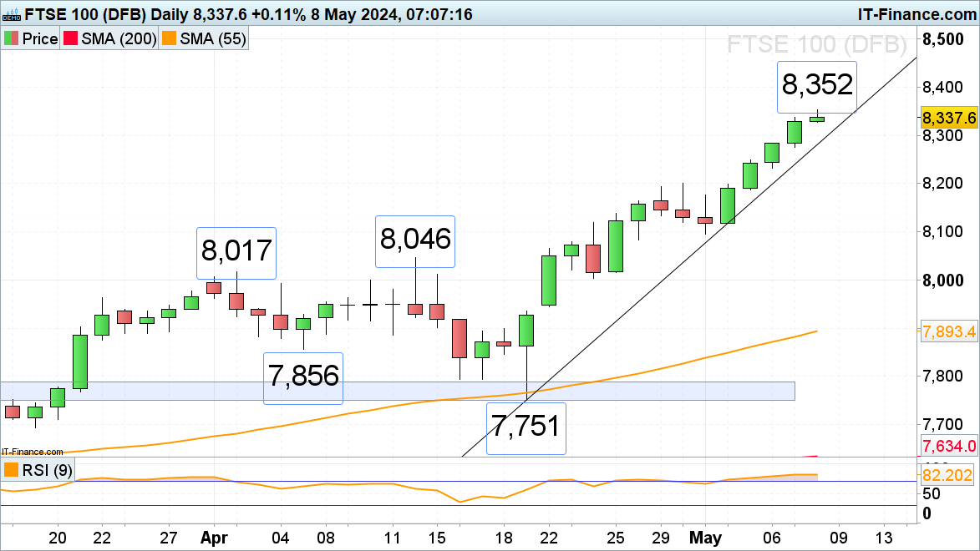
Task: Click the 15 date axis label
Action: 437,538
